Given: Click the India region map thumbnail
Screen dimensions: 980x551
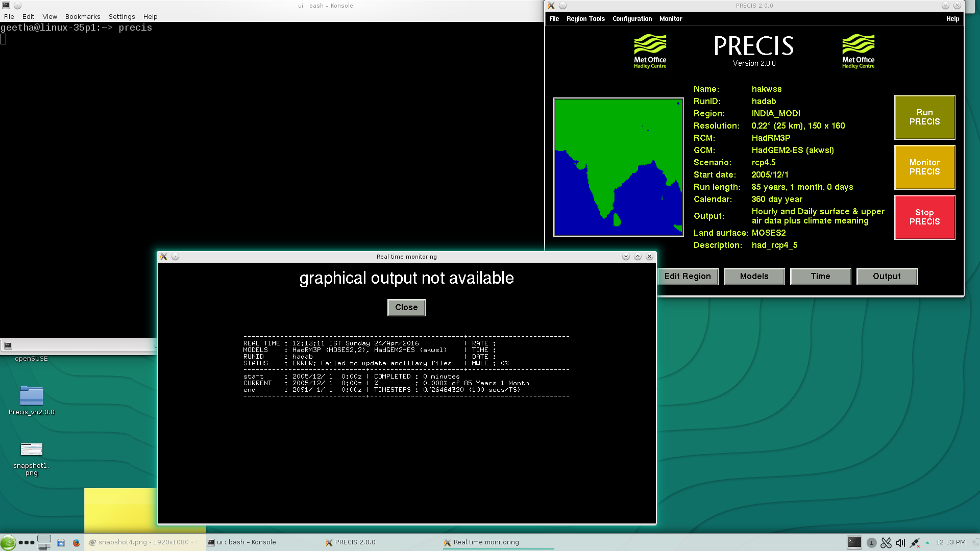Looking at the screenshot, I should coord(618,167).
